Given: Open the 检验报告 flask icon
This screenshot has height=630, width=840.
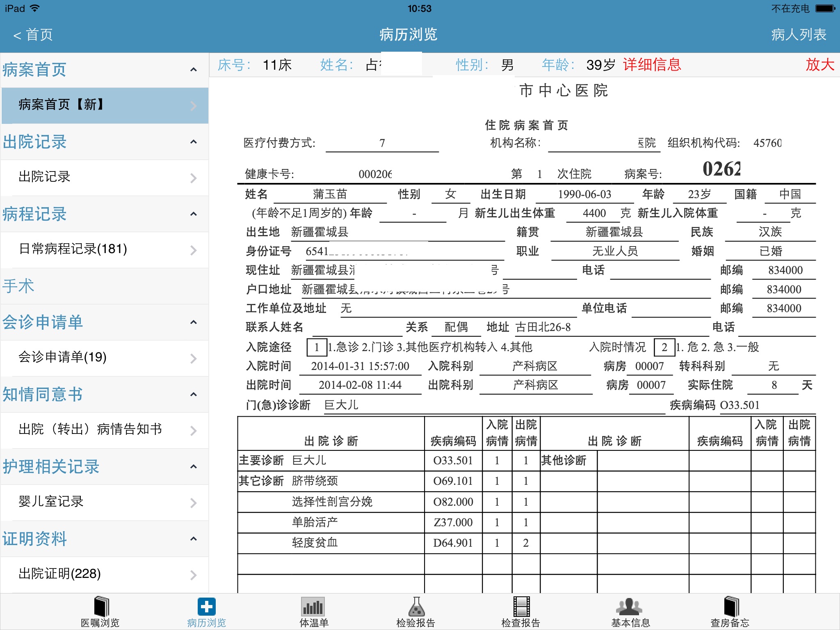Looking at the screenshot, I should [x=416, y=607].
